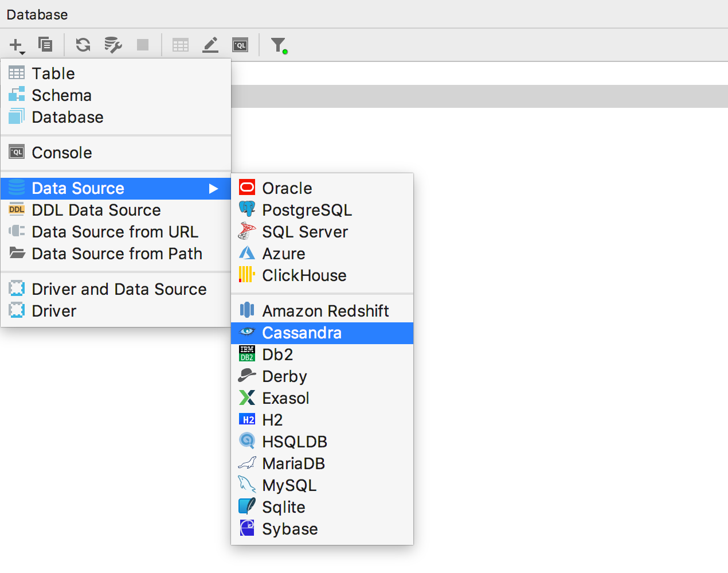
Task: Pick the ClickHouse label
Action: (x=304, y=275)
